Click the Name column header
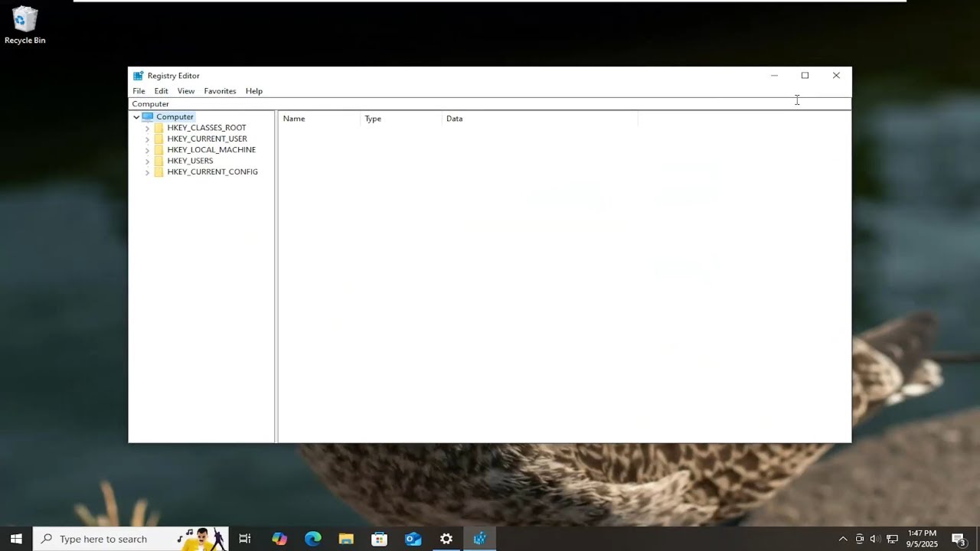Image resolution: width=980 pixels, height=551 pixels. pos(319,119)
